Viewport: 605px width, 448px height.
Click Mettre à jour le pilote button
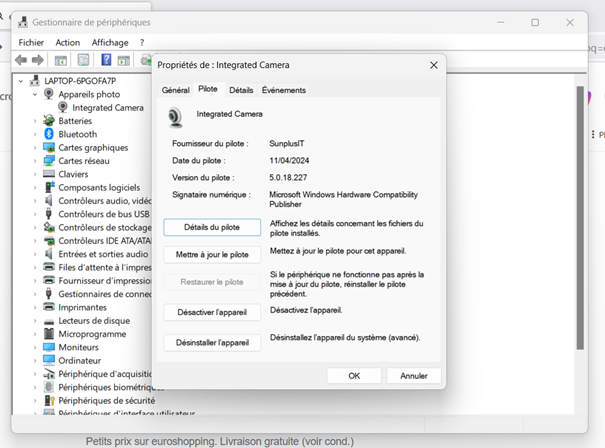pos(212,255)
